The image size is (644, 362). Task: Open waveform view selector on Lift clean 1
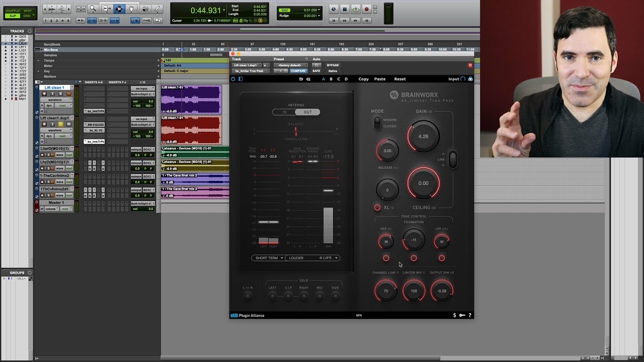pyautogui.click(x=55, y=100)
